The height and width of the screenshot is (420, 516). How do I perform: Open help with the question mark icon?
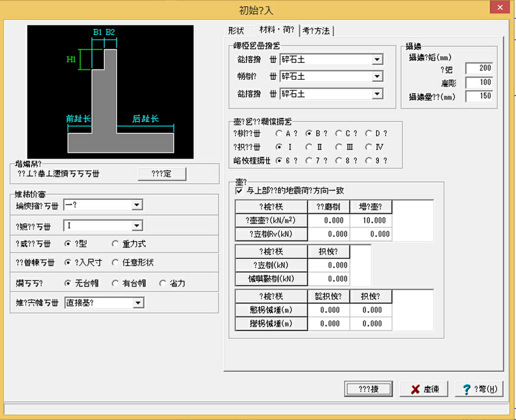[479, 389]
